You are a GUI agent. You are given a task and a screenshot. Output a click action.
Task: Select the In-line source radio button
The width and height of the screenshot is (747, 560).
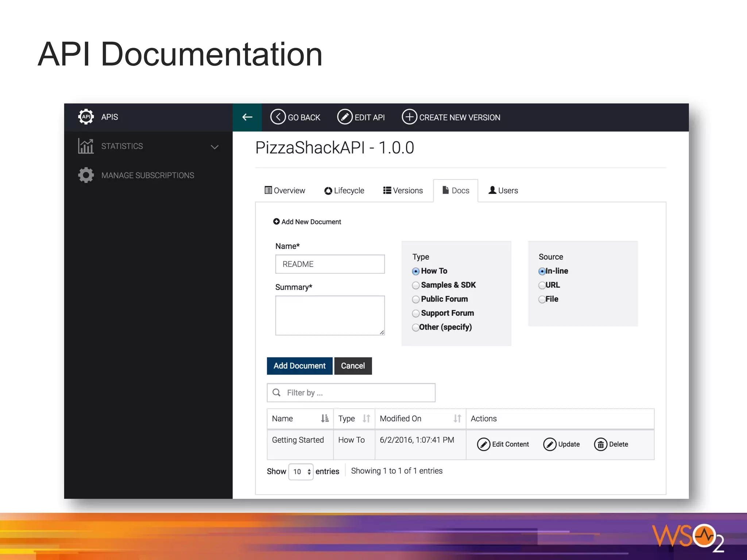coord(542,271)
